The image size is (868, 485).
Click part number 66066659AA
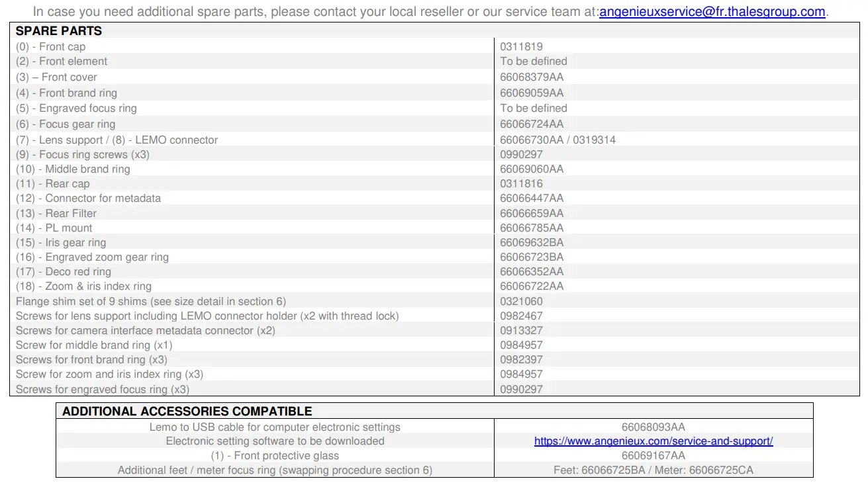[532, 214]
